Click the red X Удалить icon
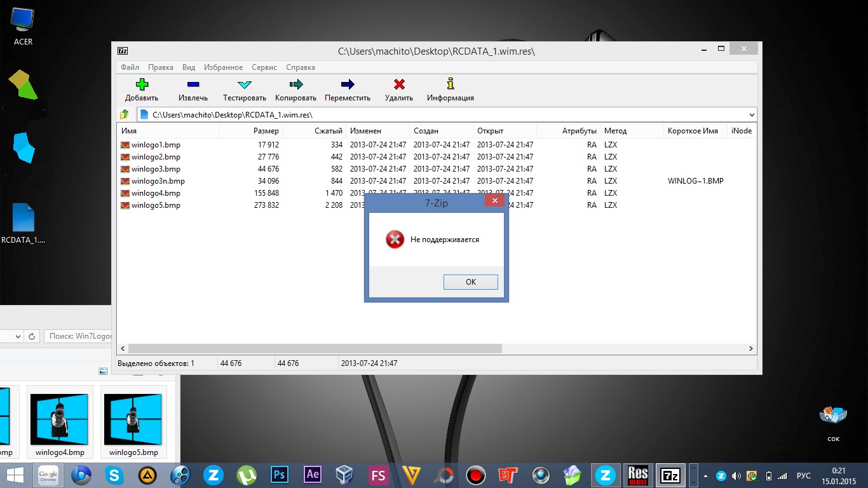The height and width of the screenshot is (488, 868). pos(399,84)
